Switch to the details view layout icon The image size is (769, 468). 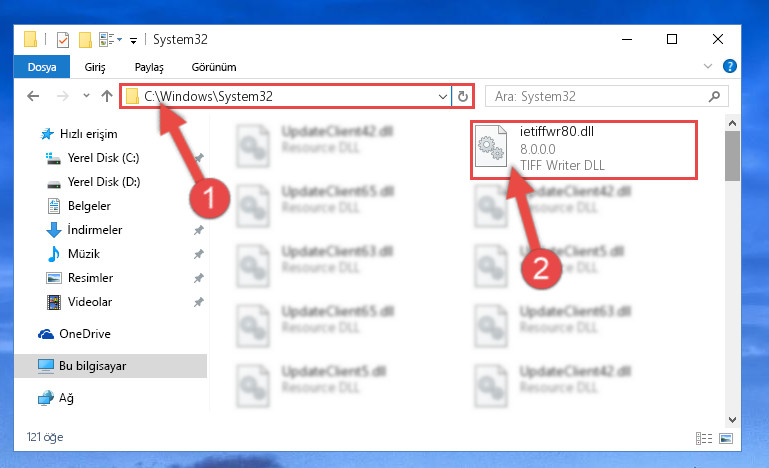pyautogui.click(x=704, y=439)
